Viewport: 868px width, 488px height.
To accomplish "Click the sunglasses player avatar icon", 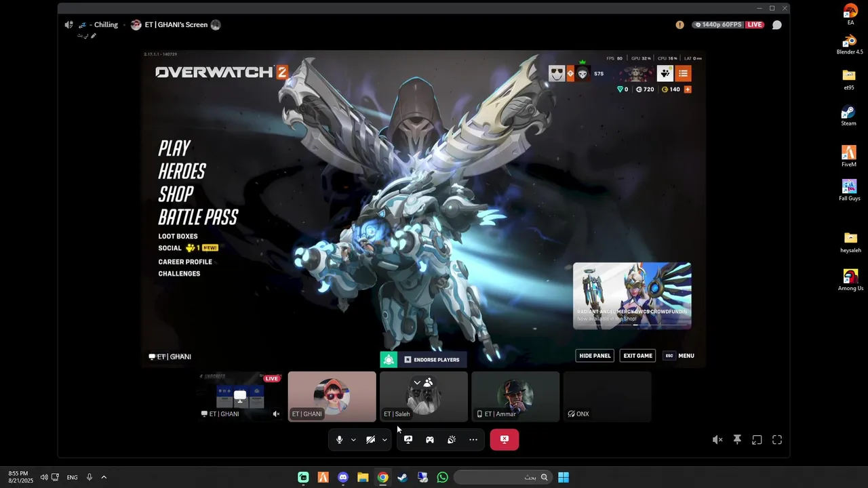I will tap(557, 74).
